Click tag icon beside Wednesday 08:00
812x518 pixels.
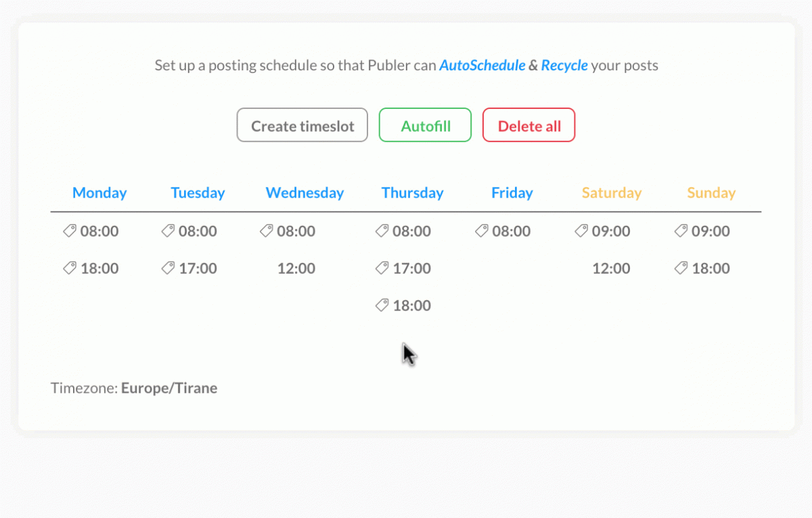[267, 231]
